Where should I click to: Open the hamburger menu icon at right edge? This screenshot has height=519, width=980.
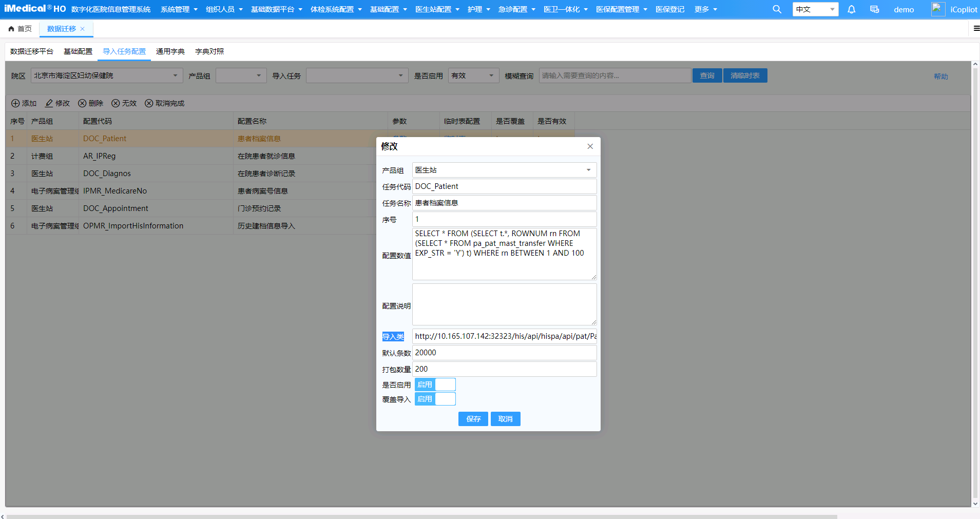(x=976, y=28)
